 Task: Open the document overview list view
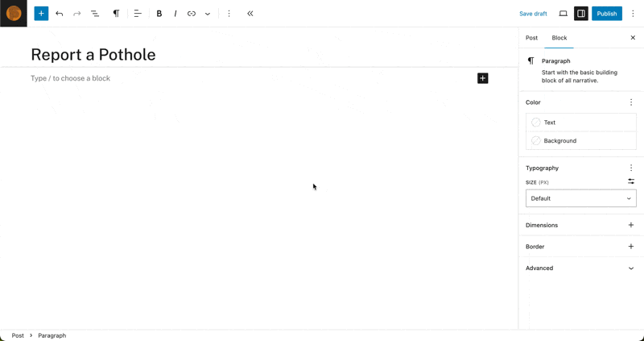point(95,14)
